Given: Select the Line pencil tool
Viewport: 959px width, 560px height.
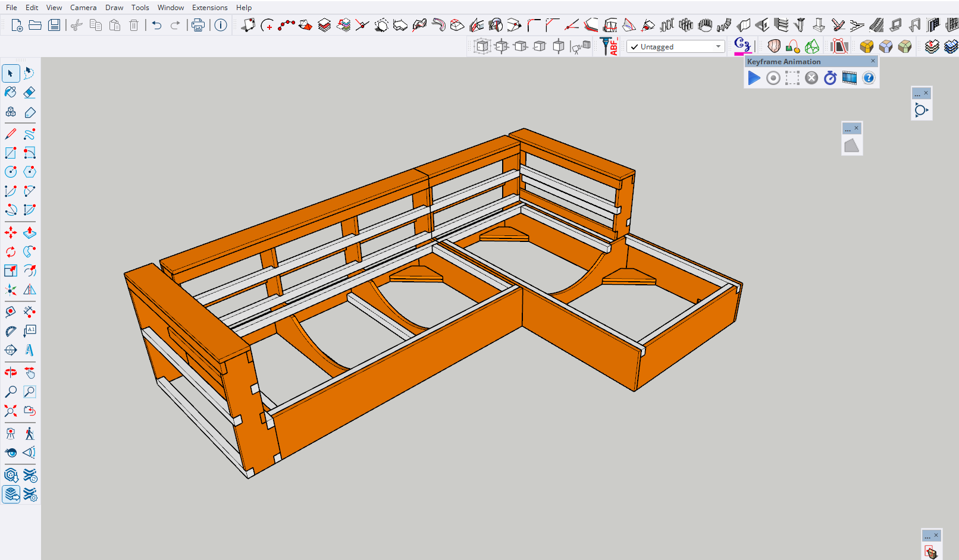Looking at the screenshot, I should (11, 134).
